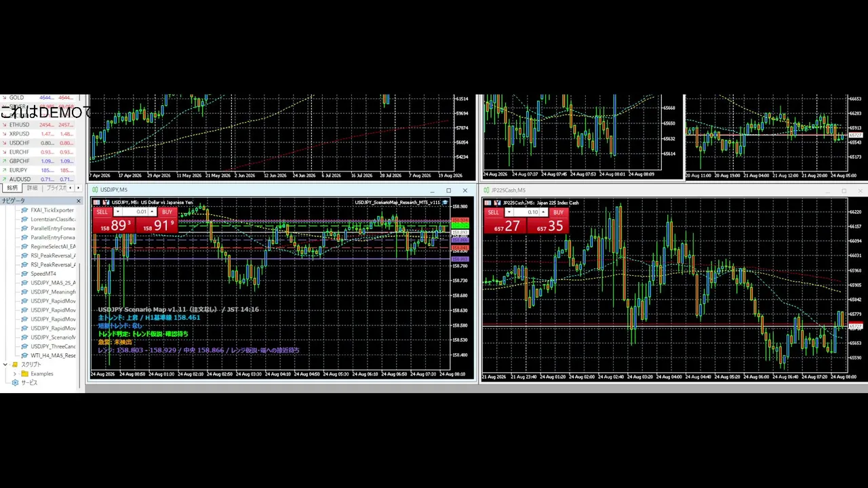Click the USDJPY_ThreeCanc expert hat icon

(x=24, y=346)
